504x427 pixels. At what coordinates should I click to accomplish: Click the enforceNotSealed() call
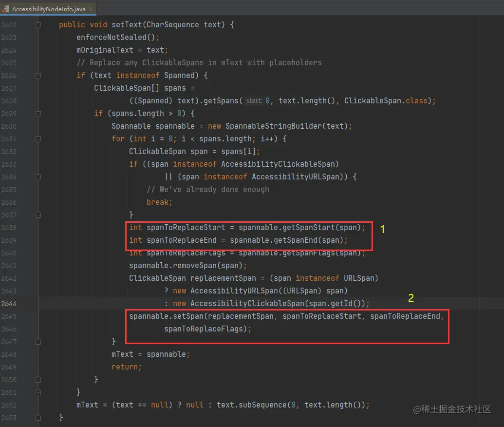pyautogui.click(x=115, y=38)
